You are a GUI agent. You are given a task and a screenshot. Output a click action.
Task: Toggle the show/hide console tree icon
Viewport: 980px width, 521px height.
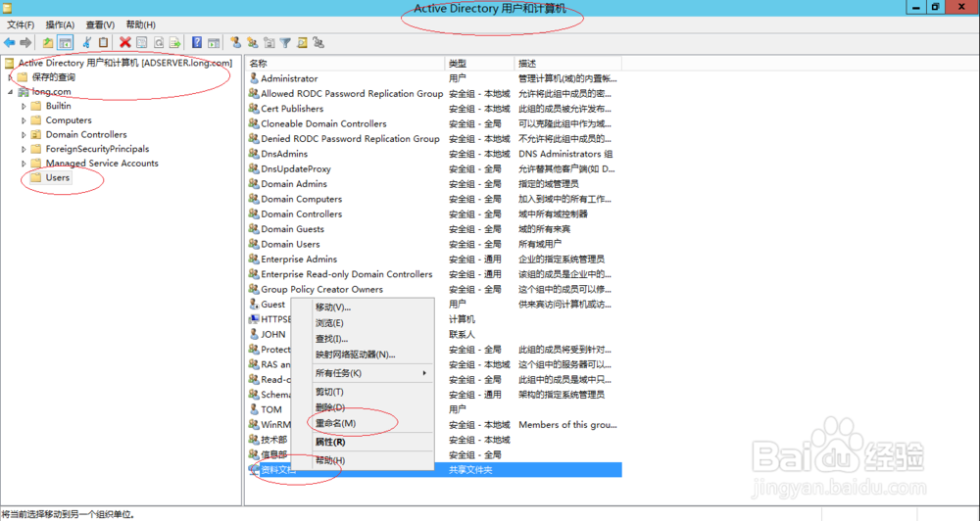click(x=65, y=42)
